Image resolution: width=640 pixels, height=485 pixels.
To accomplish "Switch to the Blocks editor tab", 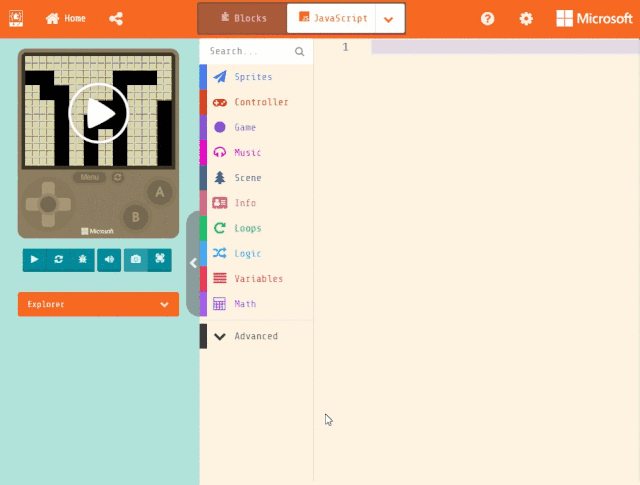I will (x=243, y=18).
